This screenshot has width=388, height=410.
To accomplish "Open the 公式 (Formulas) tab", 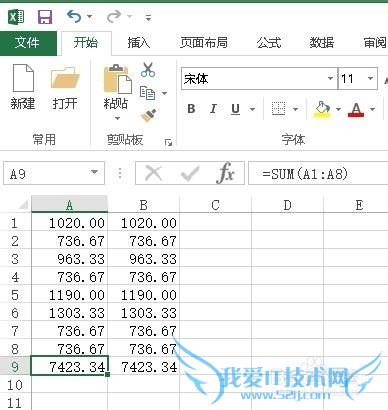I will pyautogui.click(x=269, y=43).
